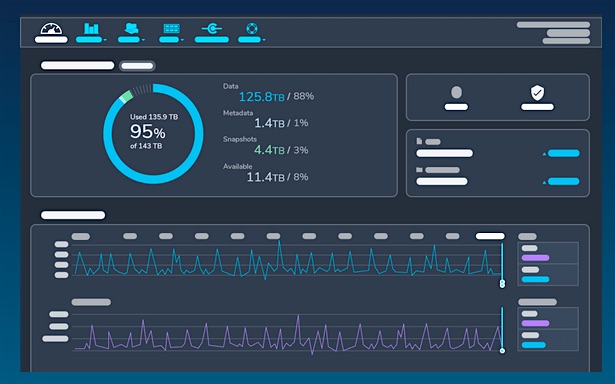Image resolution: width=615 pixels, height=384 pixels.
Task: Click the Snapshots 4.4TB value
Action: tap(269, 150)
